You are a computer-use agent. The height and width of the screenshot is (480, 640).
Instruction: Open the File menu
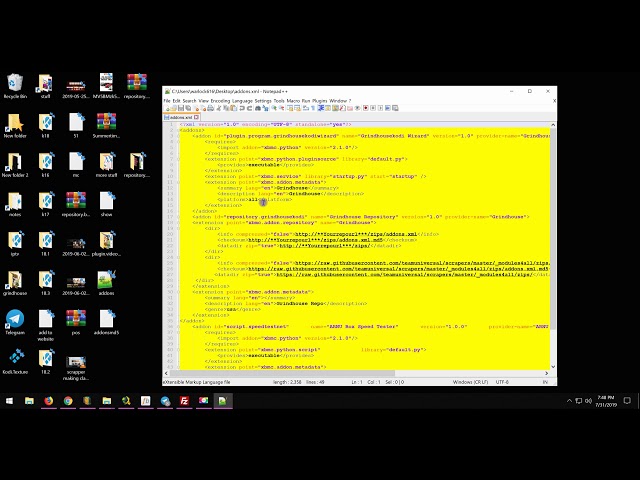click(167, 101)
